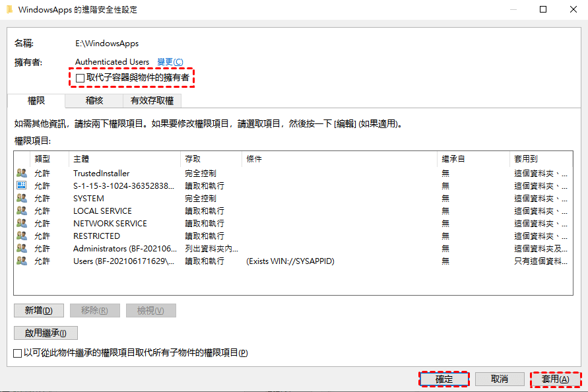Click the 取消 button
Screen dimensions: 588x392
[500, 379]
